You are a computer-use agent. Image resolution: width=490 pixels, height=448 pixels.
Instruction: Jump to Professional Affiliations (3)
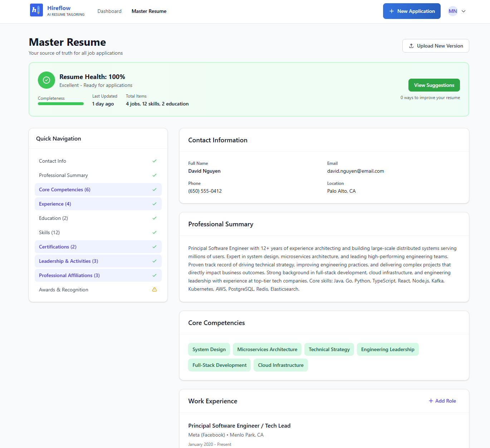point(98,275)
